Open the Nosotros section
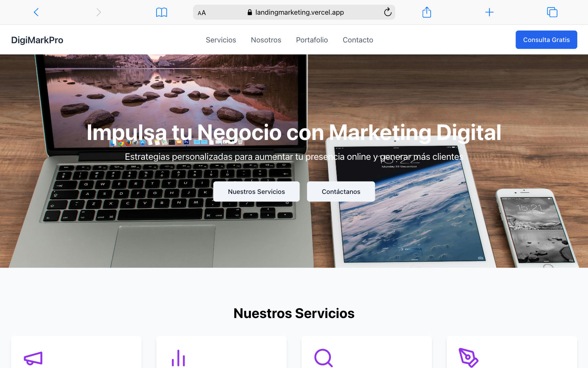This screenshot has height=368, width=588. (266, 40)
